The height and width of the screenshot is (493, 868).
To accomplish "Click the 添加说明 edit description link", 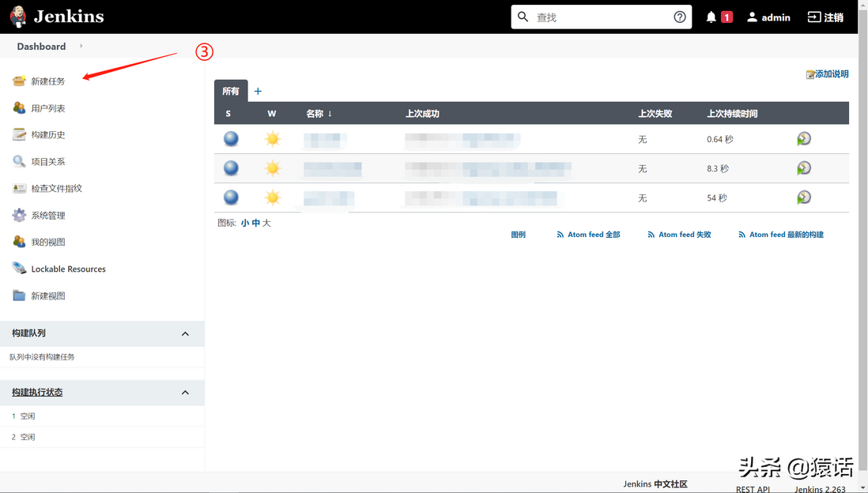I will (x=827, y=74).
